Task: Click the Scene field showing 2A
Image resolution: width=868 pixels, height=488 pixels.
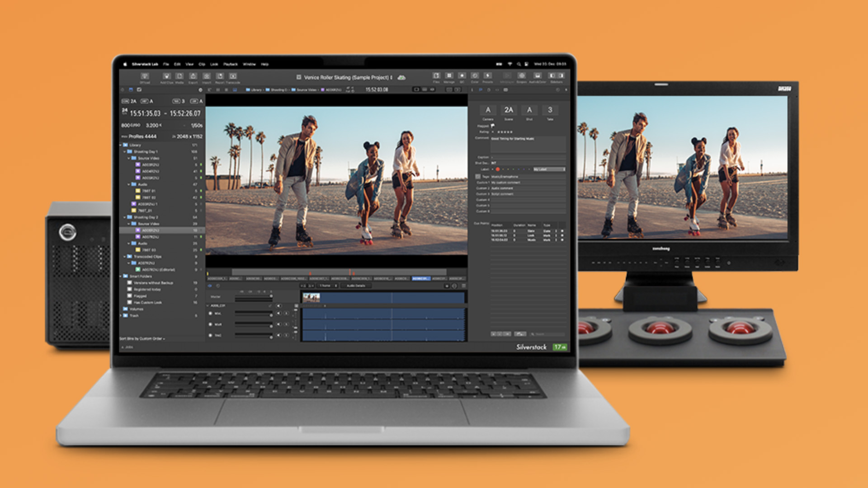Action: point(509,110)
